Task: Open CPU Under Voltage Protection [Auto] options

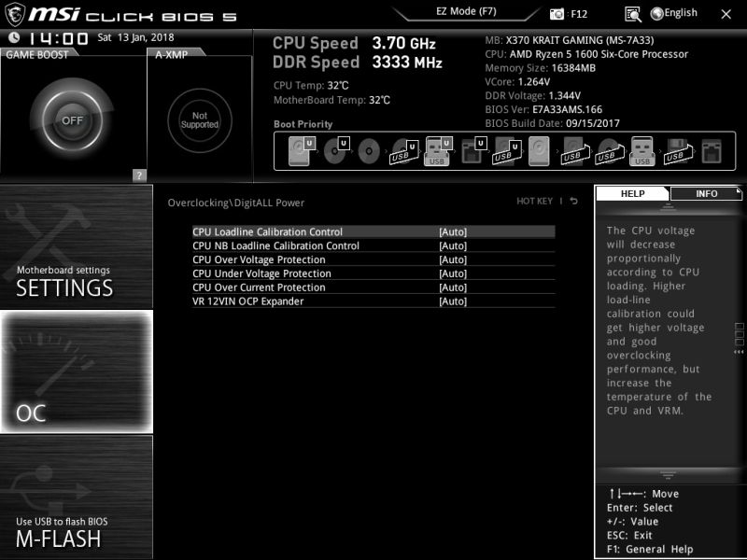Action: pyautogui.click(x=373, y=273)
